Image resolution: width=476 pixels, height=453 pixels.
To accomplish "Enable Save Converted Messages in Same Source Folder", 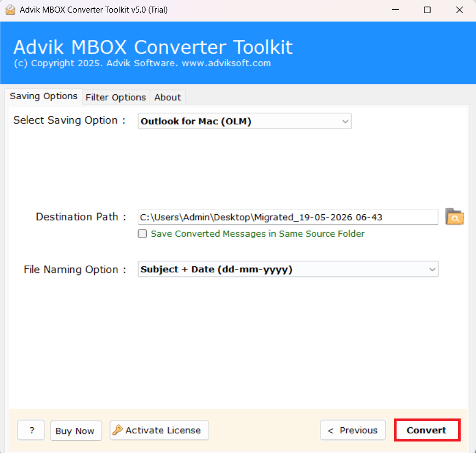I will [x=142, y=233].
